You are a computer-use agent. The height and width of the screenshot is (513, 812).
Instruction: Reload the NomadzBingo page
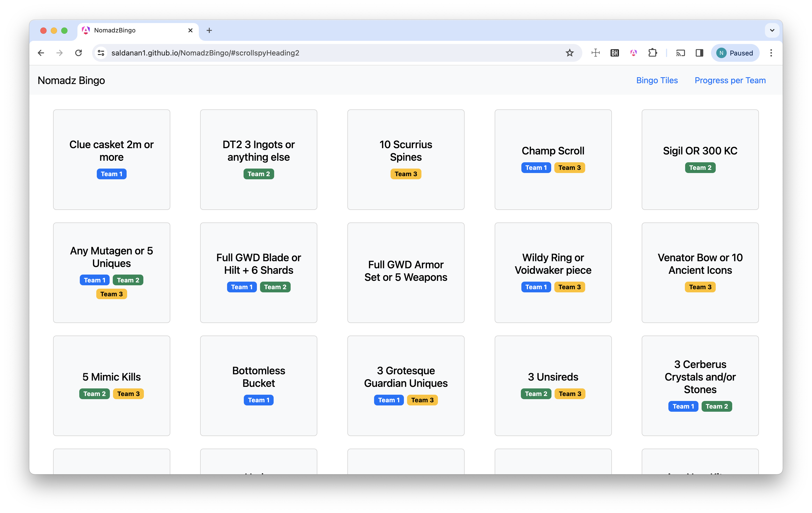point(78,53)
